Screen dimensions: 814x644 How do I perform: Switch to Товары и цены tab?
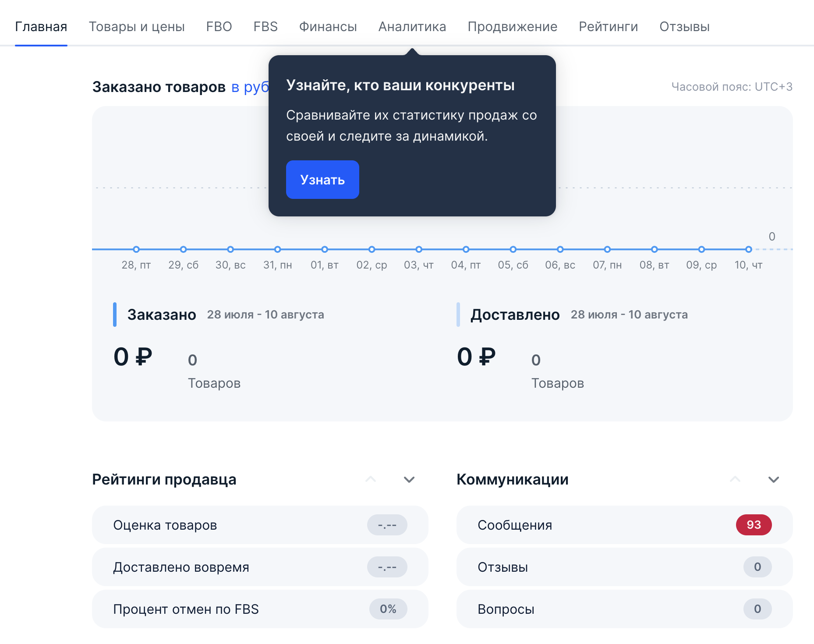click(137, 27)
